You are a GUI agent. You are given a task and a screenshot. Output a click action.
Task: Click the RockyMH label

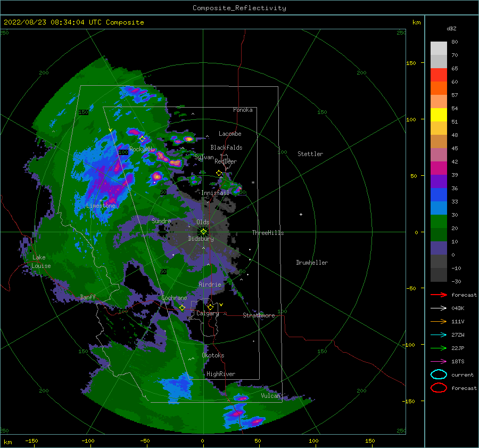(x=141, y=149)
